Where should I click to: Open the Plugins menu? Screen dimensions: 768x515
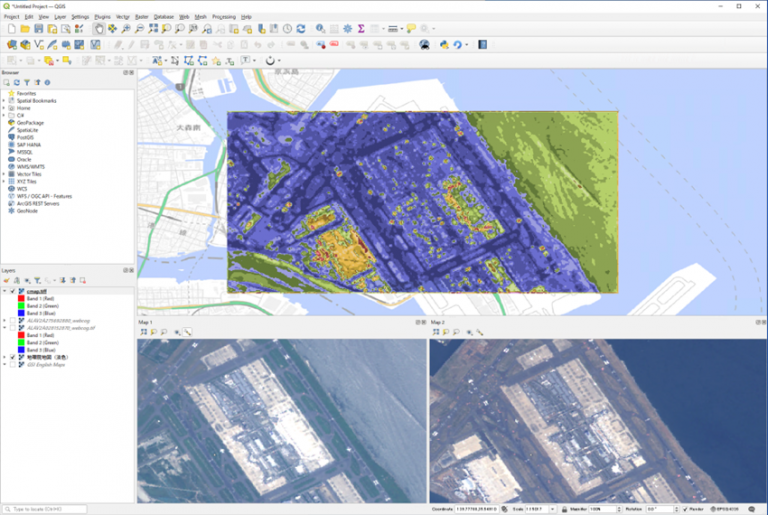click(x=102, y=17)
